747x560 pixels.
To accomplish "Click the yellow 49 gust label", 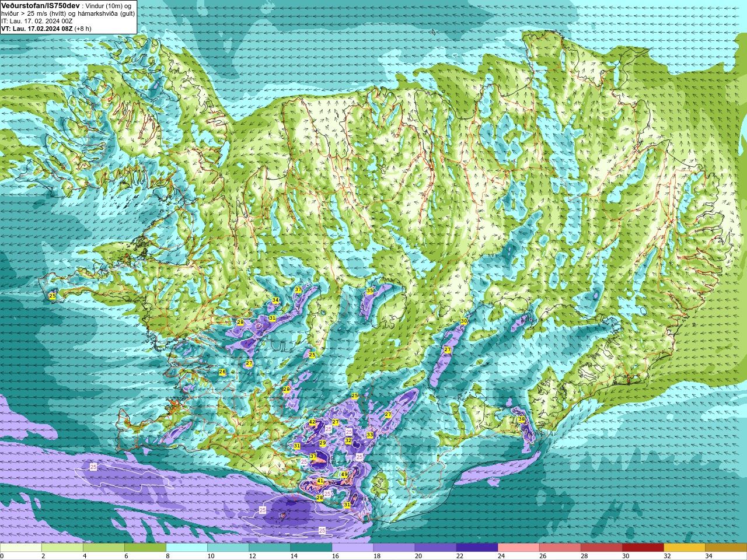I will coord(344,475).
